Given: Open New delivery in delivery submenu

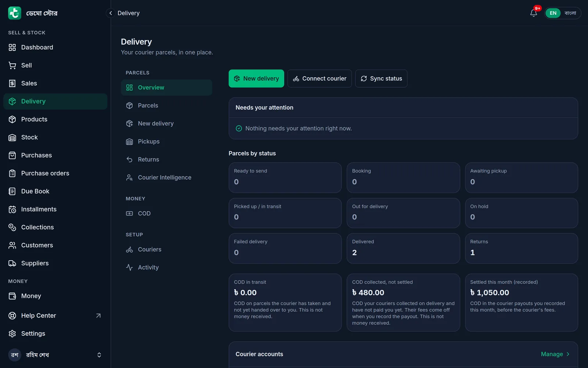Looking at the screenshot, I should [166, 124].
